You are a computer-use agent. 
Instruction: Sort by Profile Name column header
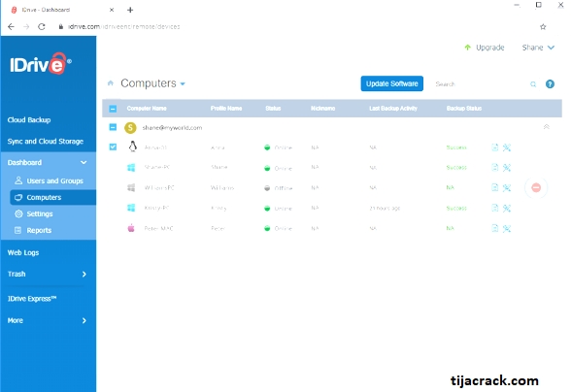pos(226,109)
